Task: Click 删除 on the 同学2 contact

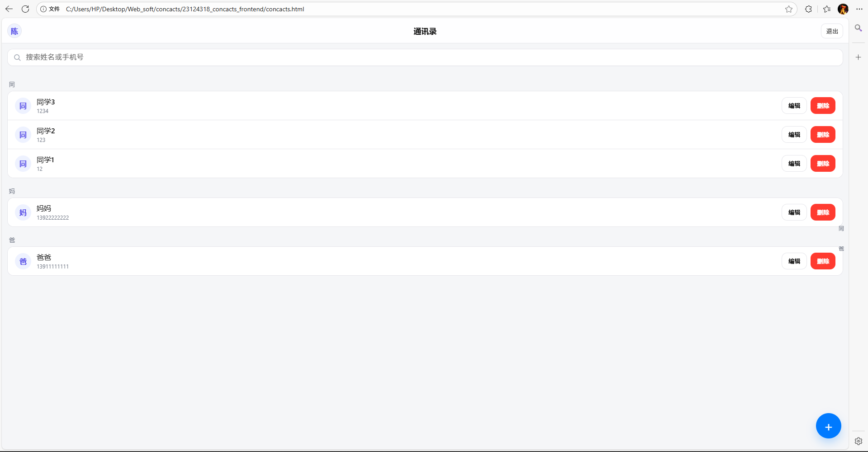Action: click(x=823, y=134)
